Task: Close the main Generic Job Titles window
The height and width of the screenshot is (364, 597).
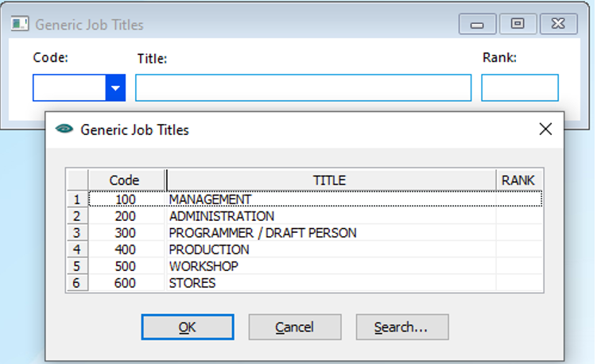Action: 558,24
